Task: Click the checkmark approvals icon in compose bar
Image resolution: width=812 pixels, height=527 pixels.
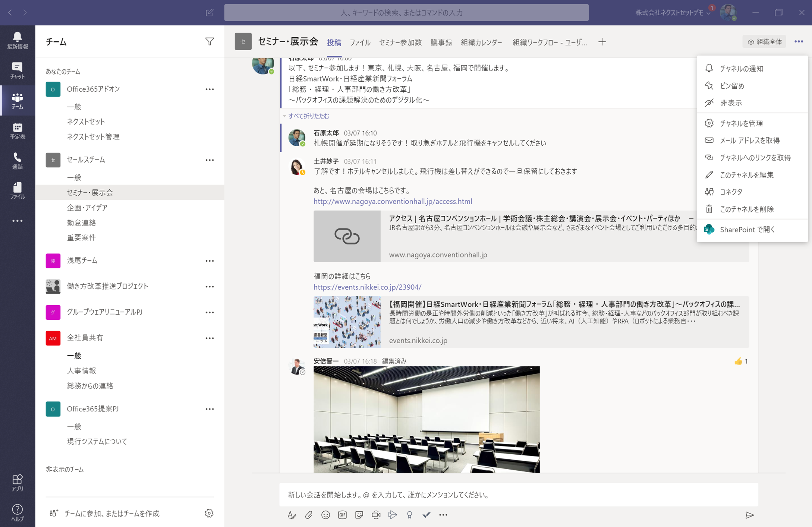Action: coord(426,515)
